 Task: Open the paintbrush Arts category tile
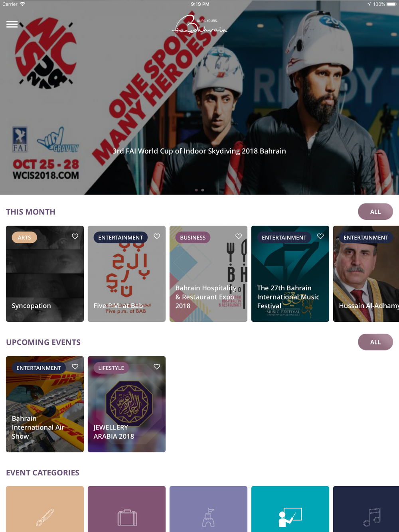click(45, 509)
